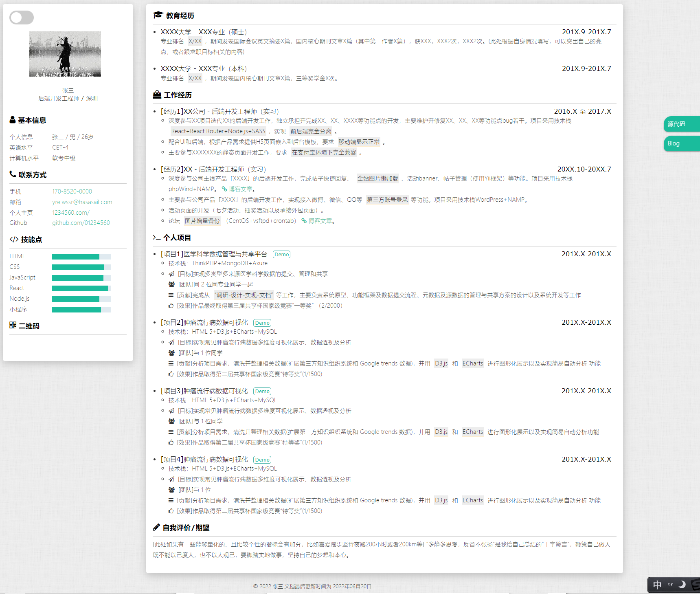Click the pencil icon by 自我评价/期望

[156, 527]
